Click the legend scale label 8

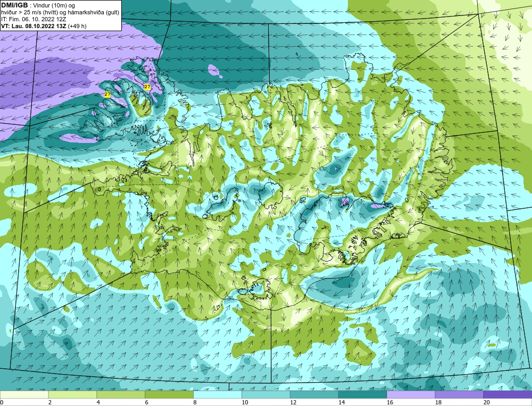(195, 402)
